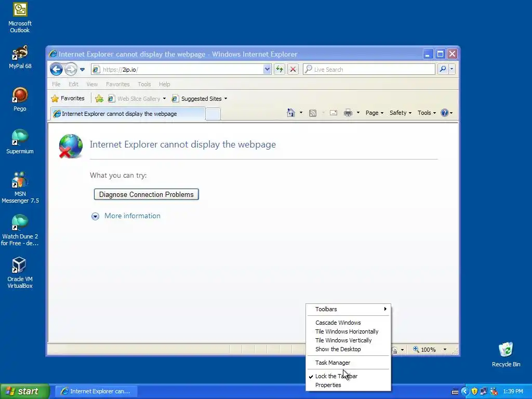Open the Favorites menu in menu bar
This screenshot has width=532, height=399.
coord(118,84)
